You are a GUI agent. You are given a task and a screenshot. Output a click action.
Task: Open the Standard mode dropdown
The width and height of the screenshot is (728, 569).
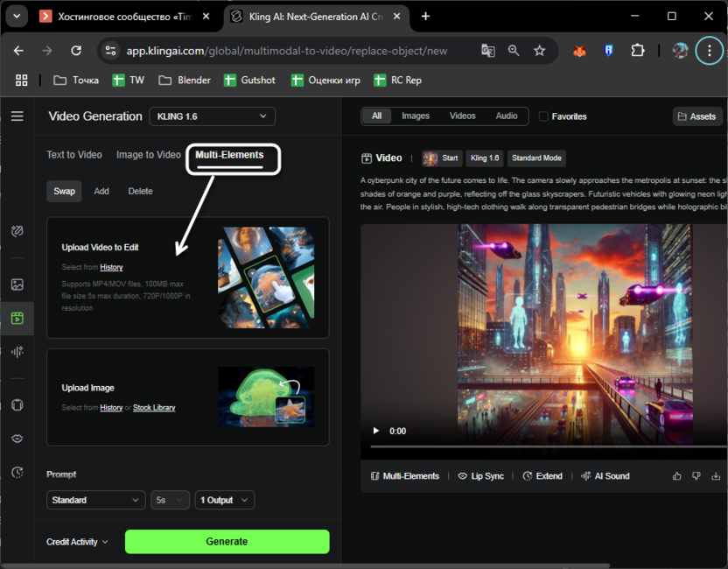point(95,500)
